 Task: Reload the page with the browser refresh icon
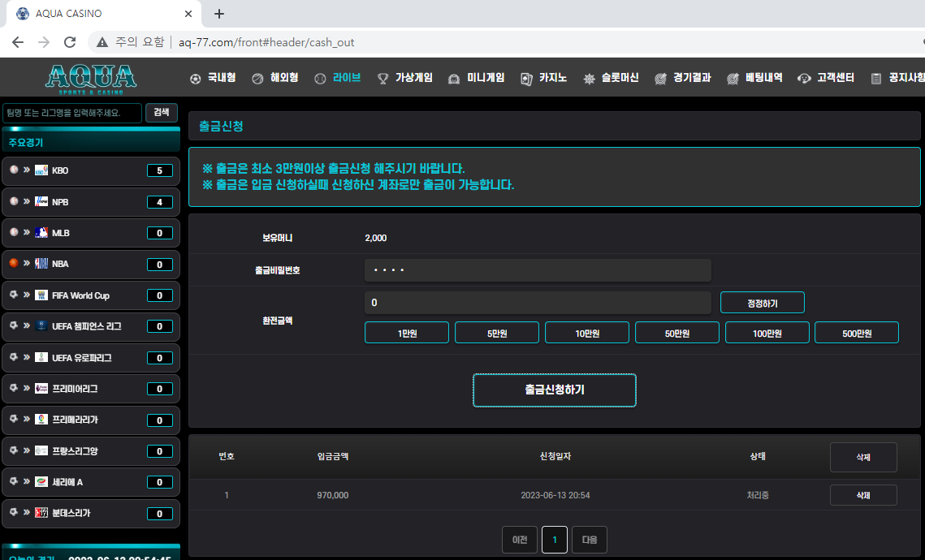(x=70, y=42)
